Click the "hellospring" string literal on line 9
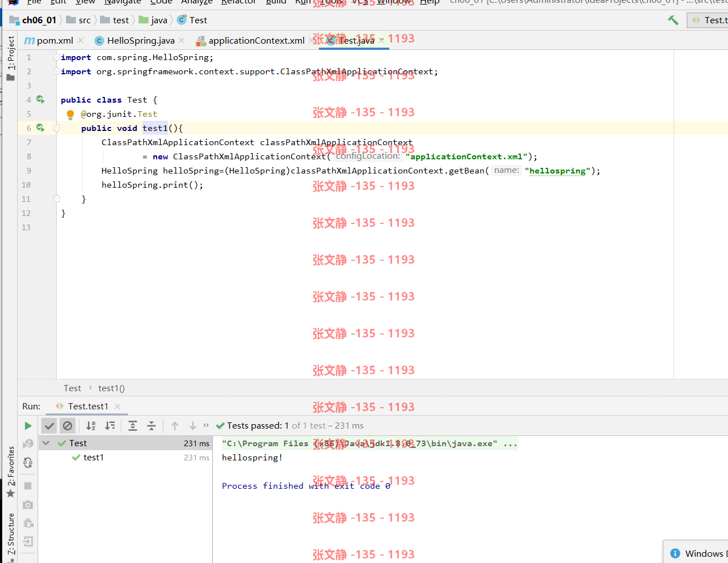The height and width of the screenshot is (563, 728). tap(558, 171)
